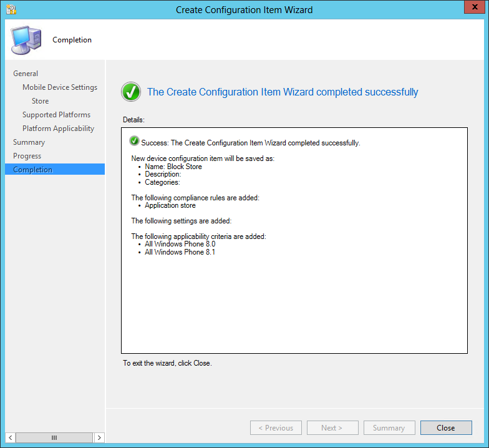
Task: Click the 'Name: Block Store' line
Action: coord(173,167)
